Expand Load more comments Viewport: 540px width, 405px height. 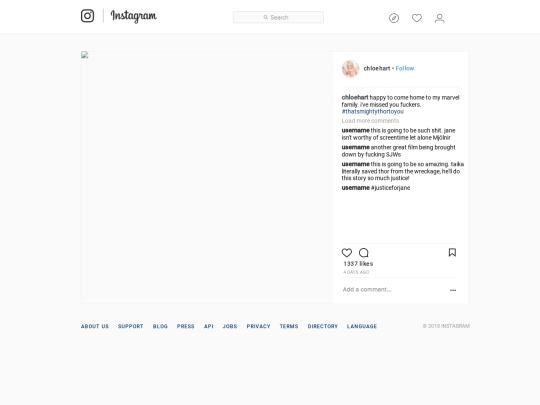pyautogui.click(x=370, y=121)
